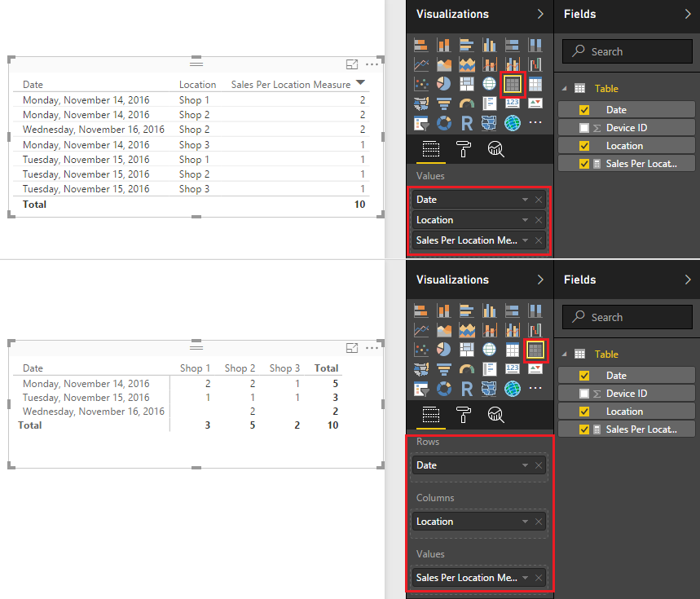700x599 pixels.
Task: Select Stacked column chart in upper Visualizations pane
Action: (444, 45)
